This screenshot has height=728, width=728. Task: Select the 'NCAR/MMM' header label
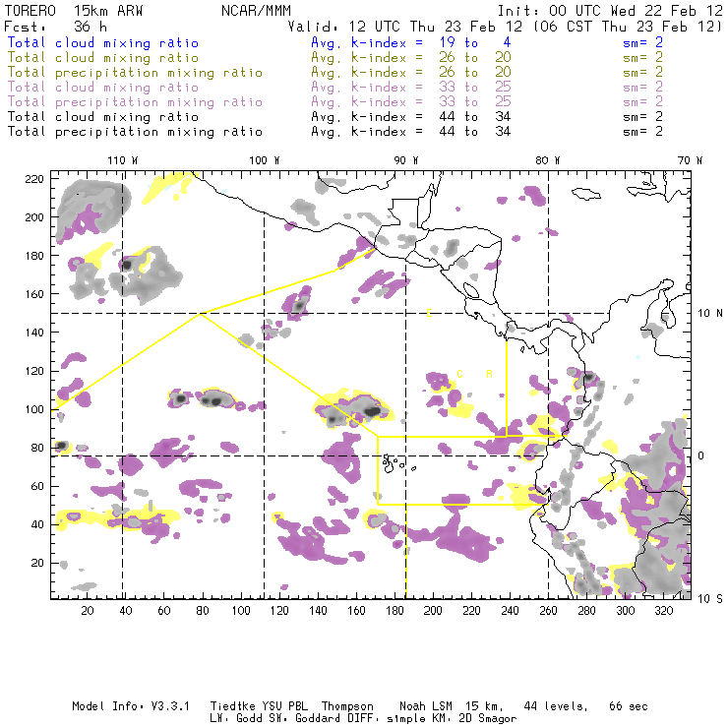pyautogui.click(x=256, y=11)
